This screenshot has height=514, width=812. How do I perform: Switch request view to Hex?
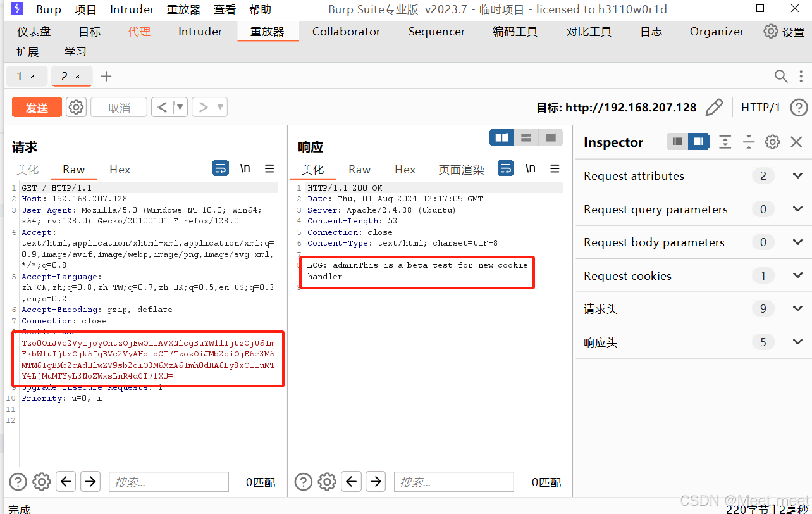pos(120,169)
